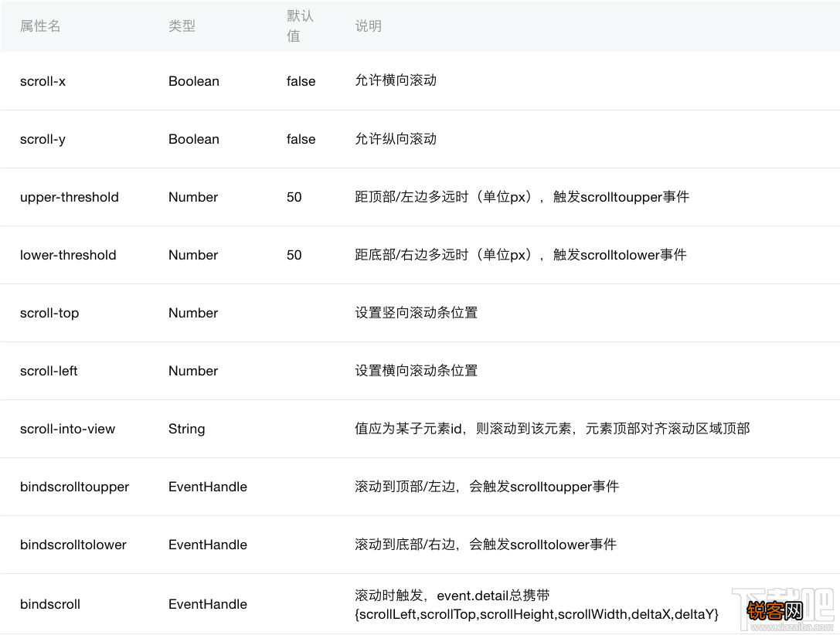Select the upper-threshold property name
840x635 pixels.
click(x=69, y=197)
